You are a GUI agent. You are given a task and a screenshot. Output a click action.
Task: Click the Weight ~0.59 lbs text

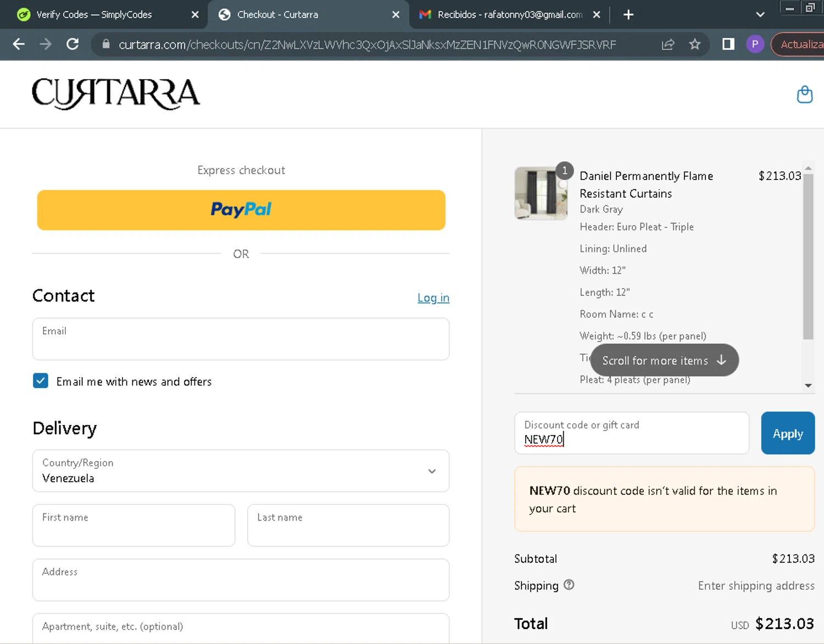pyautogui.click(x=643, y=336)
